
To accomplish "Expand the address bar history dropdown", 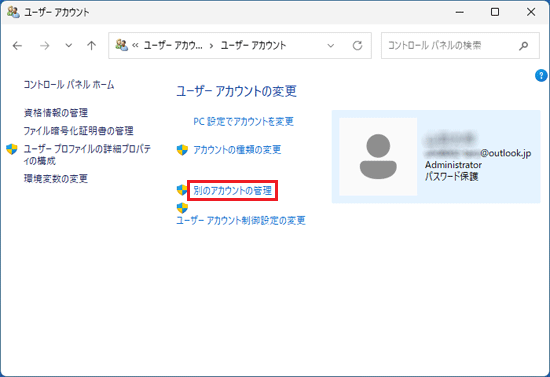I will (330, 46).
